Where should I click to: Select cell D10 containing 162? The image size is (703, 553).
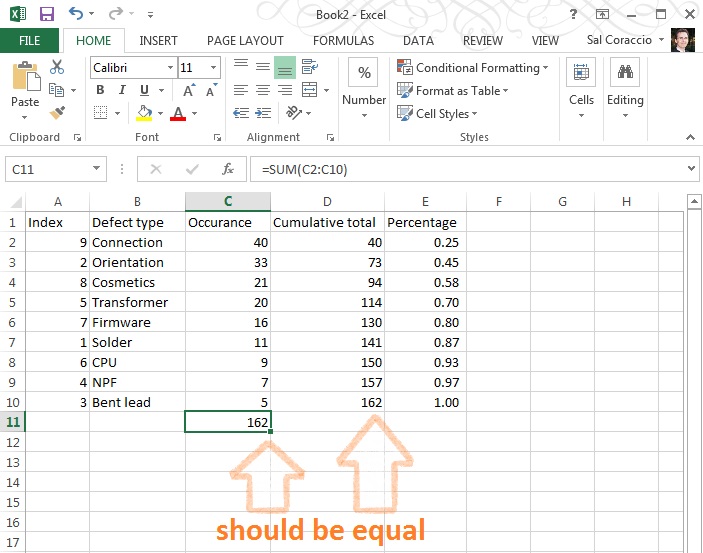[x=327, y=402]
